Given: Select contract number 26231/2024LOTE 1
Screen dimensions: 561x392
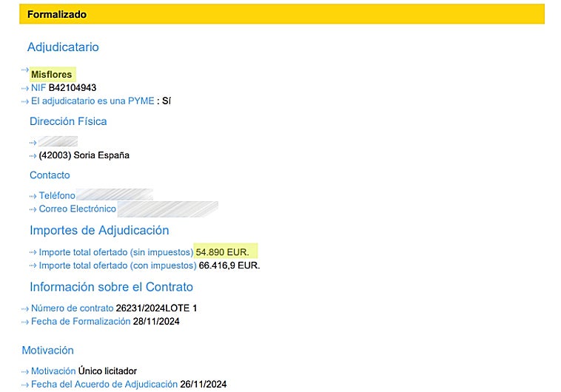Looking at the screenshot, I should [156, 308].
